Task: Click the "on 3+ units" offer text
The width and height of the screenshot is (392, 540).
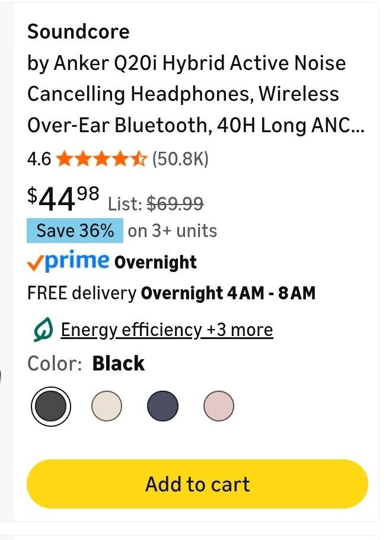Action: point(172,231)
